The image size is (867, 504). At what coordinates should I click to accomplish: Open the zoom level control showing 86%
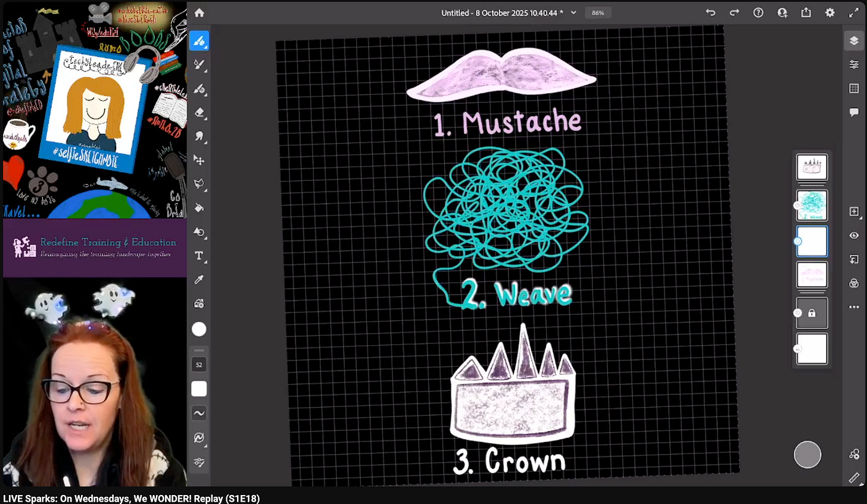coord(598,12)
